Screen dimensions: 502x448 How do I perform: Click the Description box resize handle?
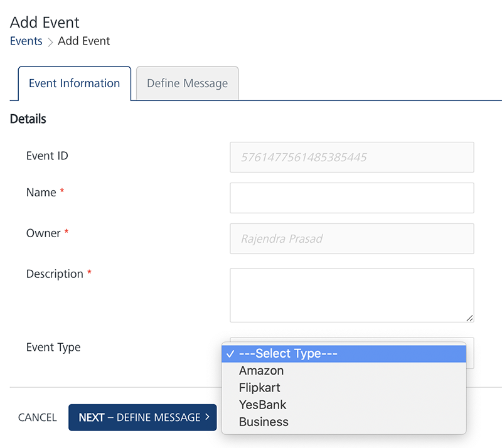pyautogui.click(x=469, y=317)
